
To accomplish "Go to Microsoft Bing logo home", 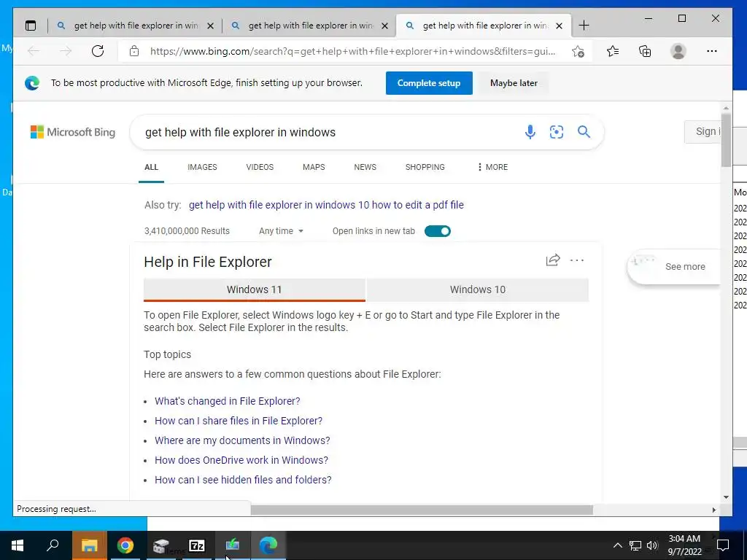I will [x=73, y=132].
